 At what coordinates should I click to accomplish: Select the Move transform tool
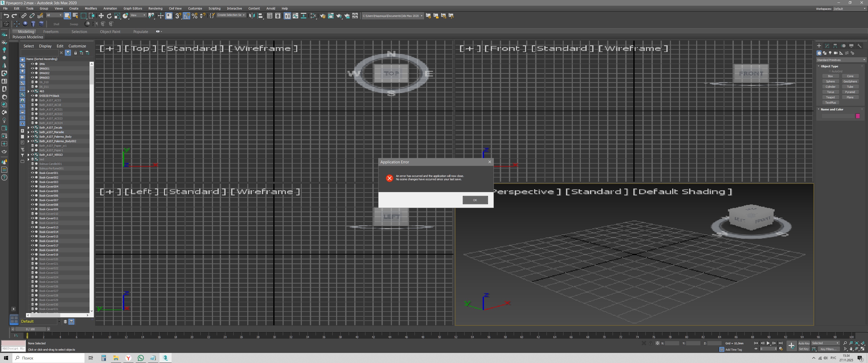[101, 16]
